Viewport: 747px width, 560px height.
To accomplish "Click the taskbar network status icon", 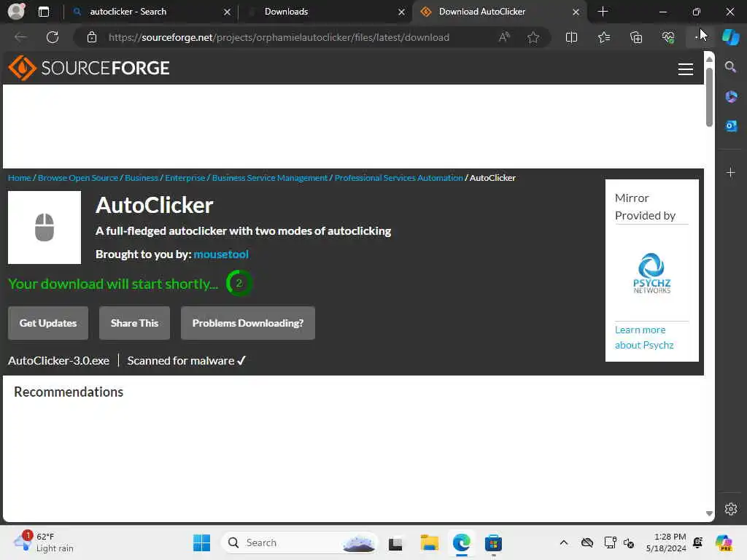I will [x=610, y=542].
